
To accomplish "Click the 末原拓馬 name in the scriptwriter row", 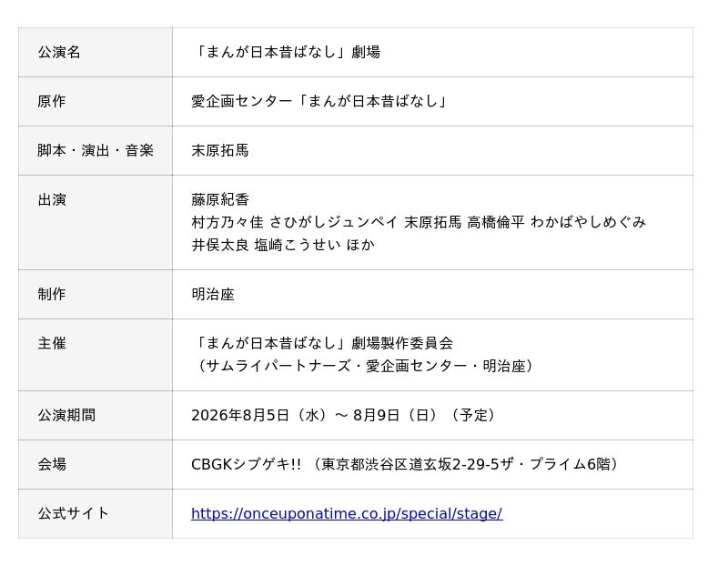I will (x=219, y=150).
